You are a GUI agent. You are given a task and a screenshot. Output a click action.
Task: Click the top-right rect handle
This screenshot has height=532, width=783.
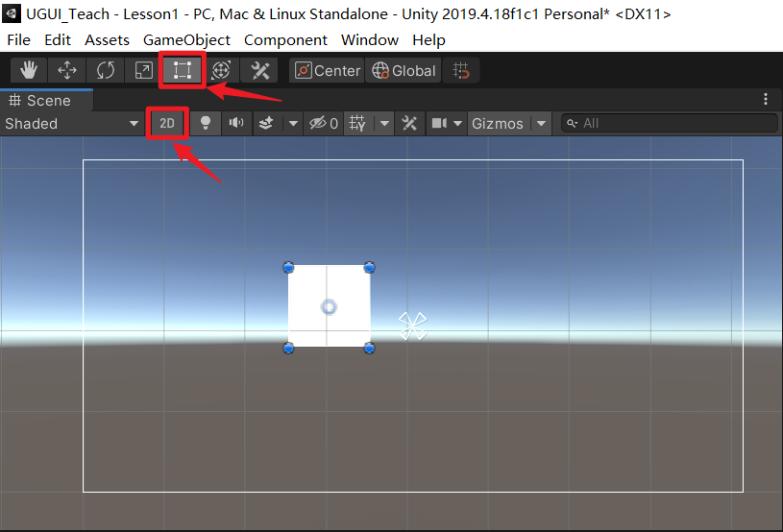pyautogui.click(x=369, y=268)
